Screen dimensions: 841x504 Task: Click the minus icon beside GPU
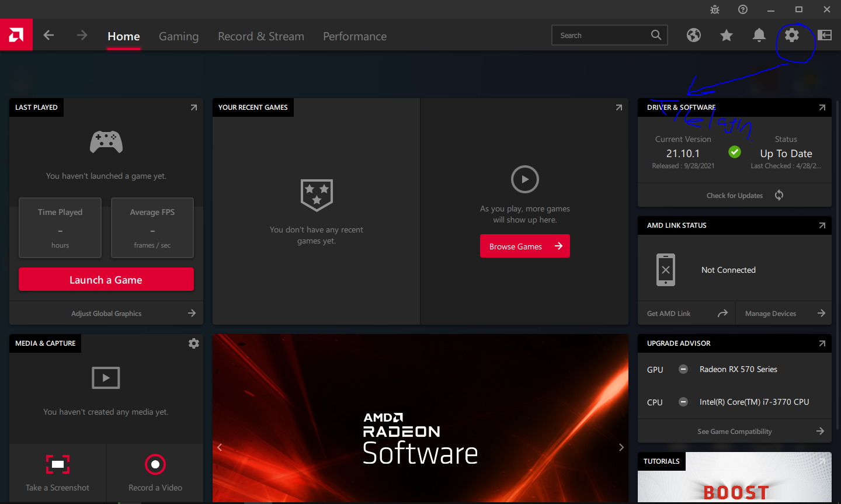[683, 369]
